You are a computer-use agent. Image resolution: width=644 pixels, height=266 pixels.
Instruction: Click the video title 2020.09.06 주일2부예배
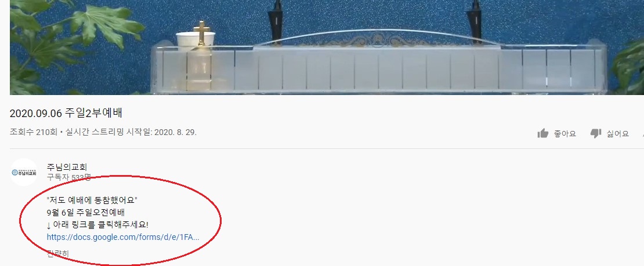click(66, 113)
